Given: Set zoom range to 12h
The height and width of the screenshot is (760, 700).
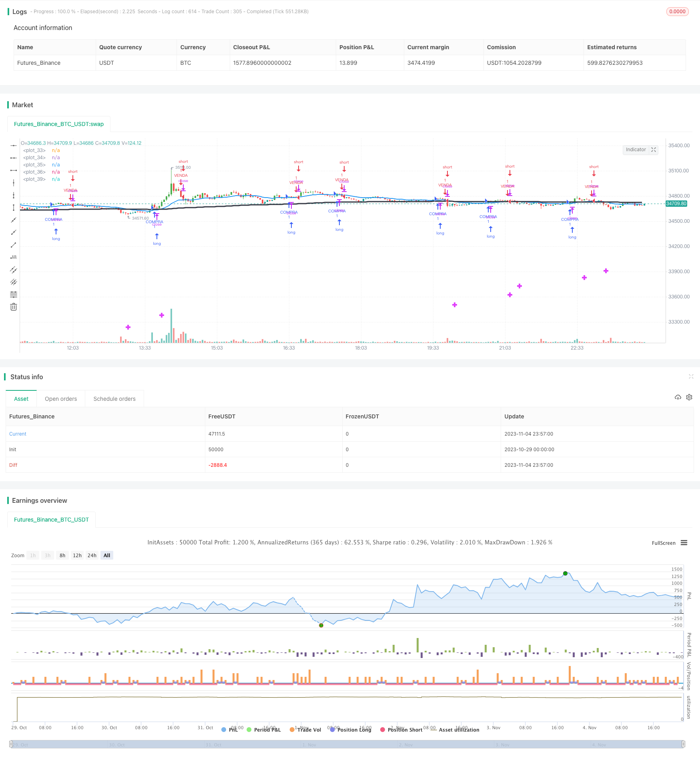Looking at the screenshot, I should [x=77, y=555].
